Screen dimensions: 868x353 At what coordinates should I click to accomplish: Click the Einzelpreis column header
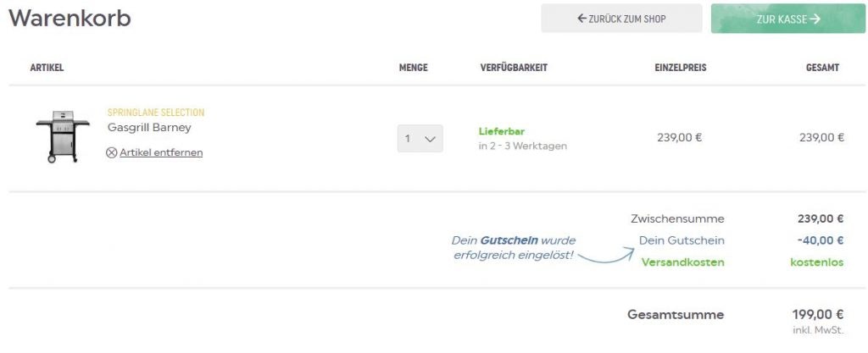coord(680,68)
